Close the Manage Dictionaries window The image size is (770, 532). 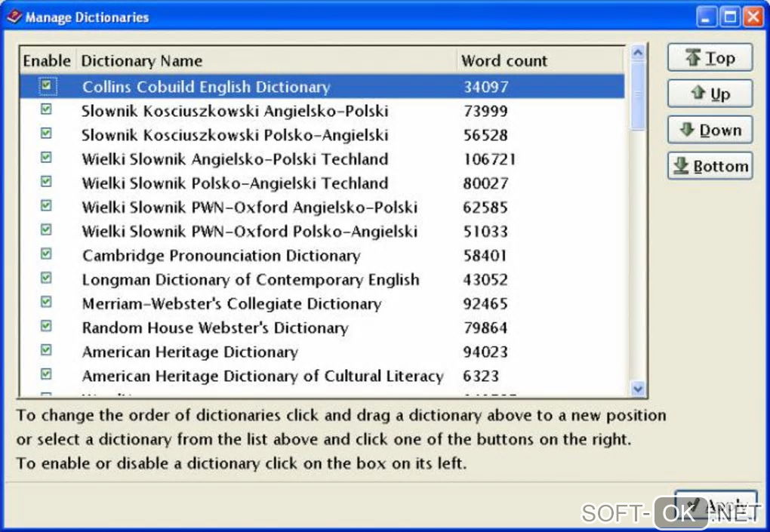click(753, 17)
